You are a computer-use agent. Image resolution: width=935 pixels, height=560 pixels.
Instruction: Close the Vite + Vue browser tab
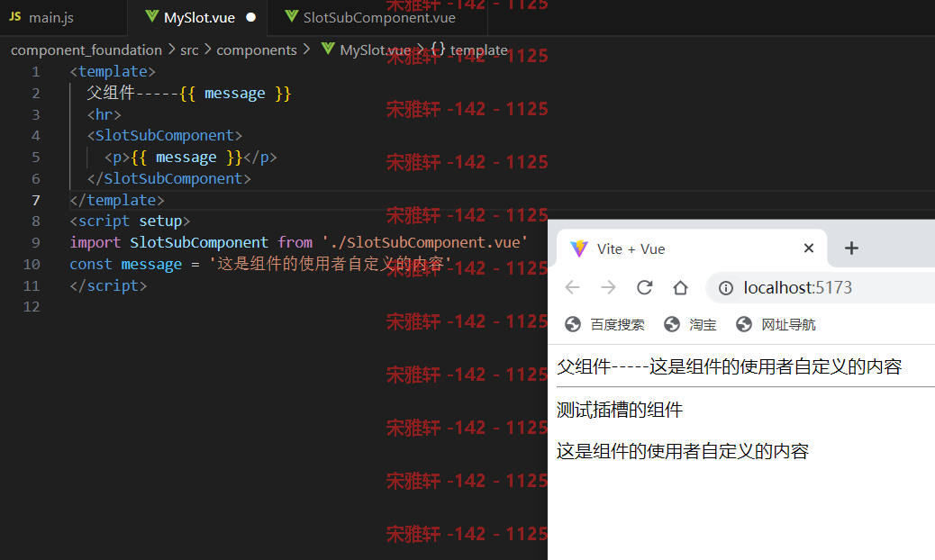tap(809, 248)
